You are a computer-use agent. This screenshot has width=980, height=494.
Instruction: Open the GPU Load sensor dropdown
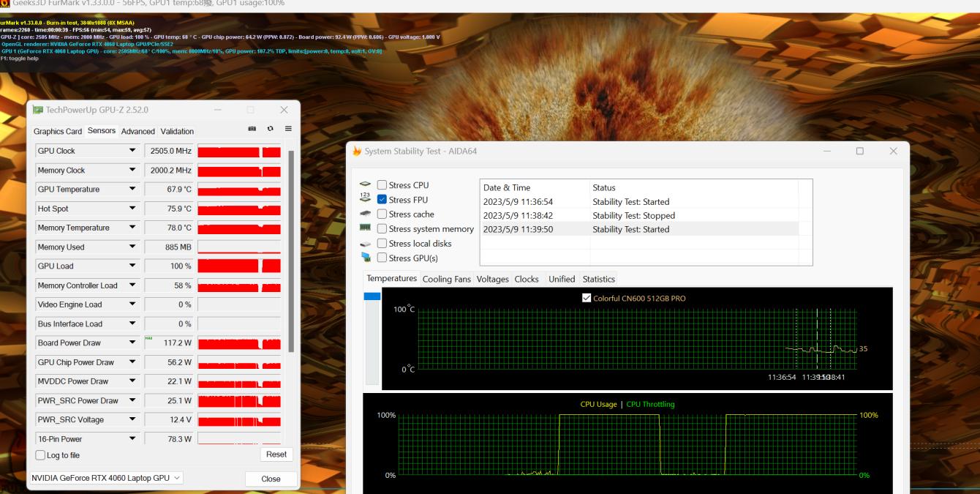(x=132, y=266)
